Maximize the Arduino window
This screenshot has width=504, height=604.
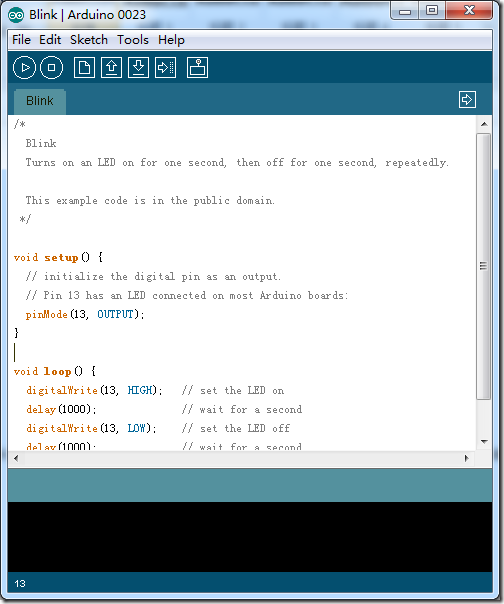432,10
